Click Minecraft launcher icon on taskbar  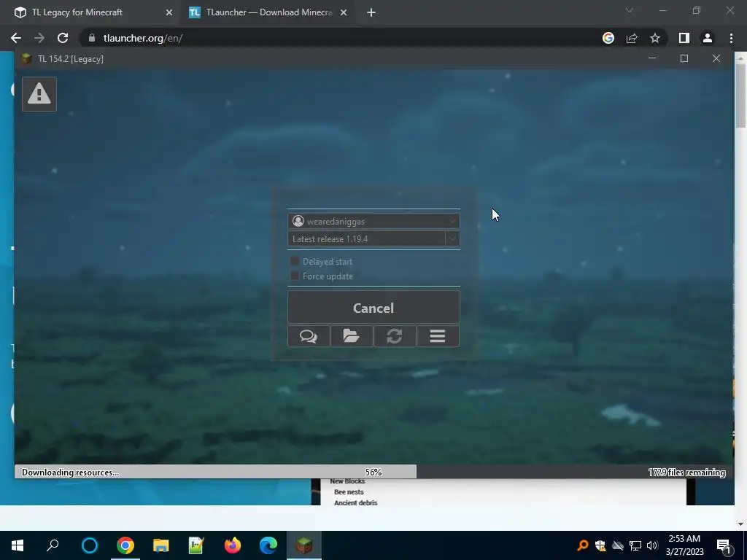click(304, 545)
